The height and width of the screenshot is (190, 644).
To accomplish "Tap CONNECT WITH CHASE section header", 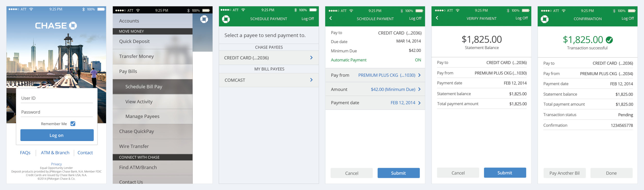I will [x=152, y=157].
